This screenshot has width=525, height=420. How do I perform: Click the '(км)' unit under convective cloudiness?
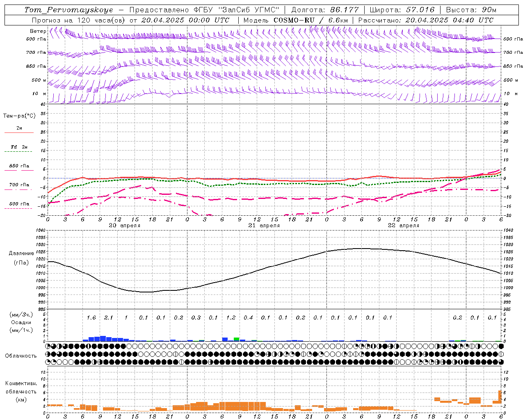click(x=21, y=399)
